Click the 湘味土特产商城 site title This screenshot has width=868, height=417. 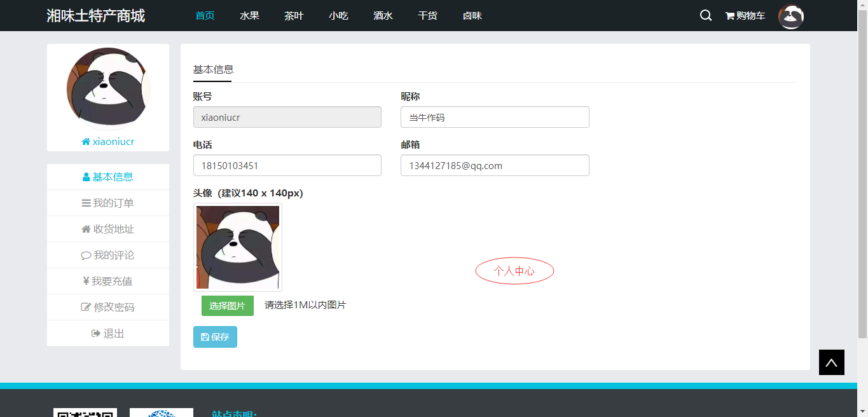96,16
